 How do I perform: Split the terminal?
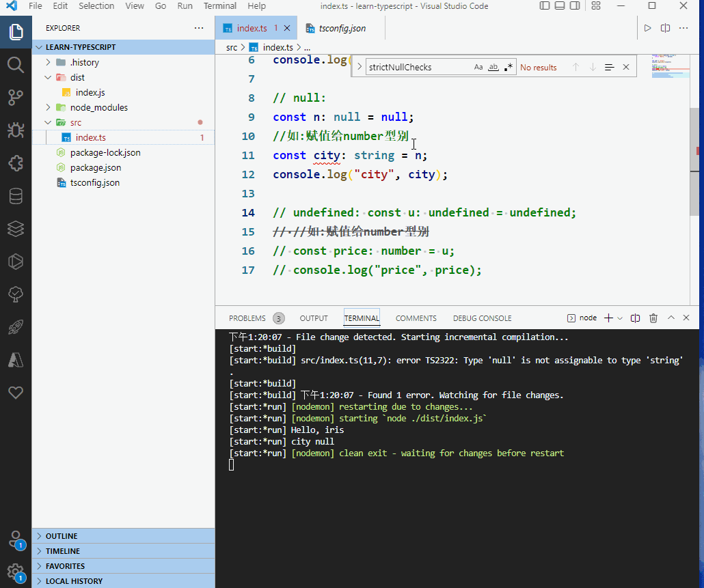(x=634, y=318)
